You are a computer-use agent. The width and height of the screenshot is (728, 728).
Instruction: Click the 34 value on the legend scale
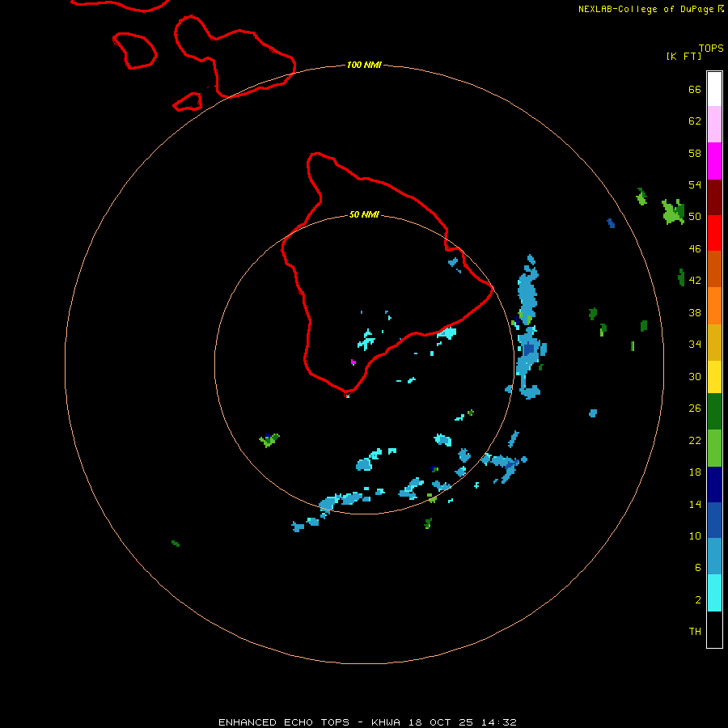click(x=695, y=345)
